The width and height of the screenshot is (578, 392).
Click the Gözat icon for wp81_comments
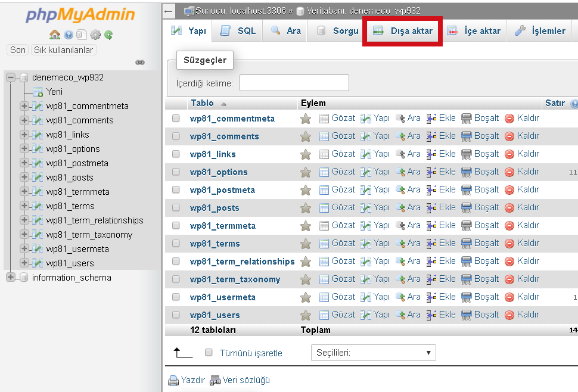(324, 136)
